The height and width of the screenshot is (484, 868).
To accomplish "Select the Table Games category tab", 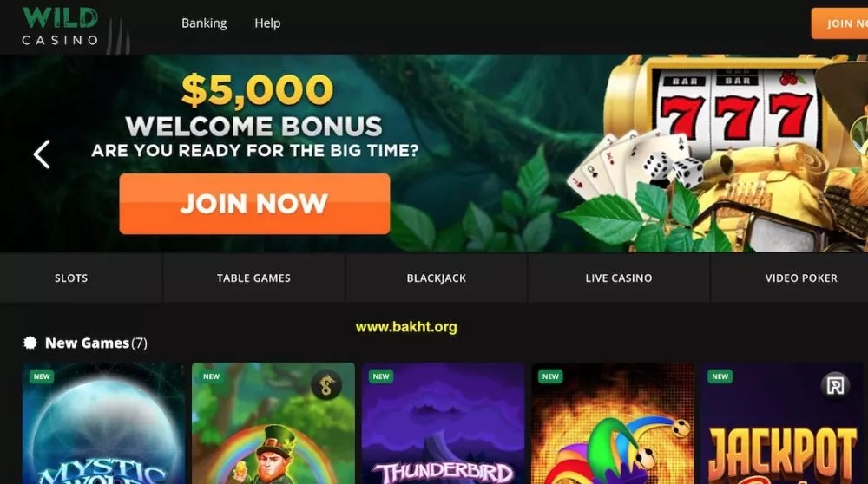I will pos(253,278).
